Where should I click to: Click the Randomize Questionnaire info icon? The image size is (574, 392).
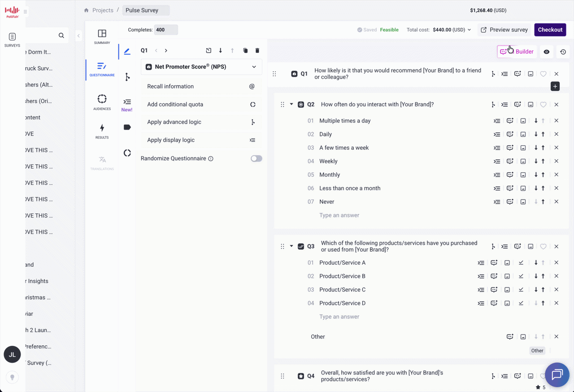tap(211, 159)
